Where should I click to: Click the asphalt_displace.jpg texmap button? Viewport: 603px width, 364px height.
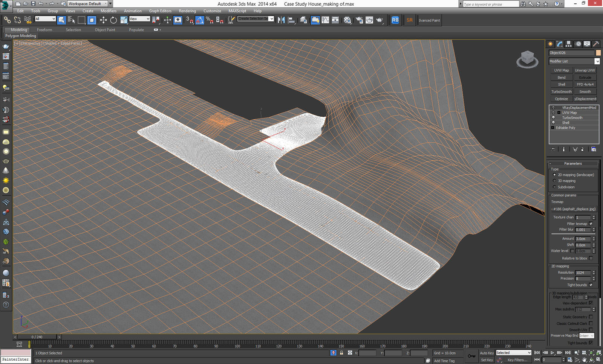[574, 209]
